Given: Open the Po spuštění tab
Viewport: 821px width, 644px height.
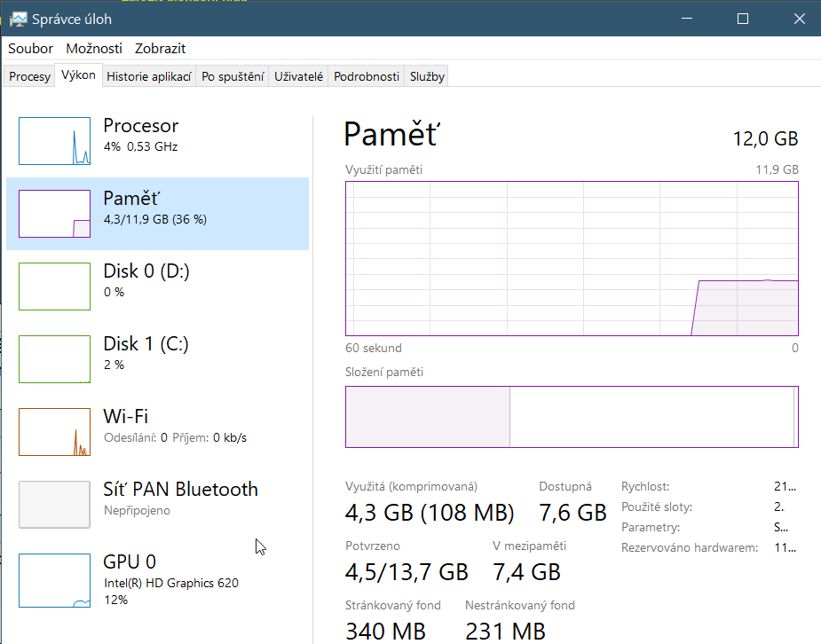Looking at the screenshot, I should (x=233, y=76).
